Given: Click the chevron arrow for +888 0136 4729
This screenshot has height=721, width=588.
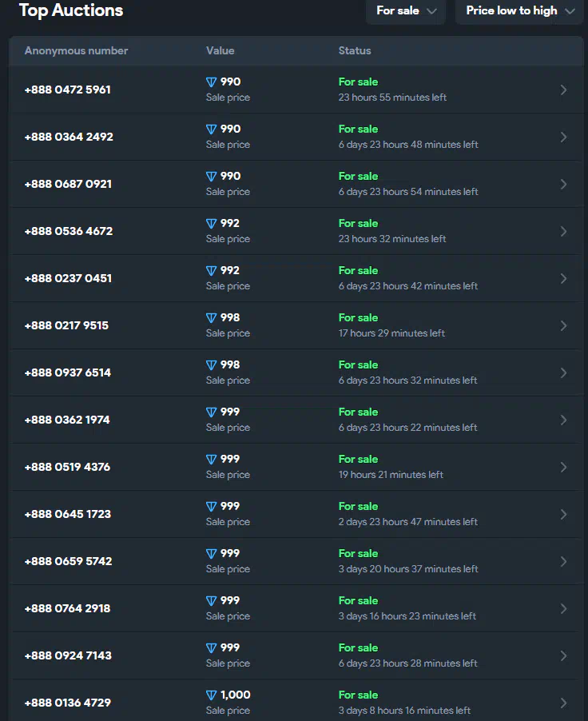Looking at the screenshot, I should [563, 703].
